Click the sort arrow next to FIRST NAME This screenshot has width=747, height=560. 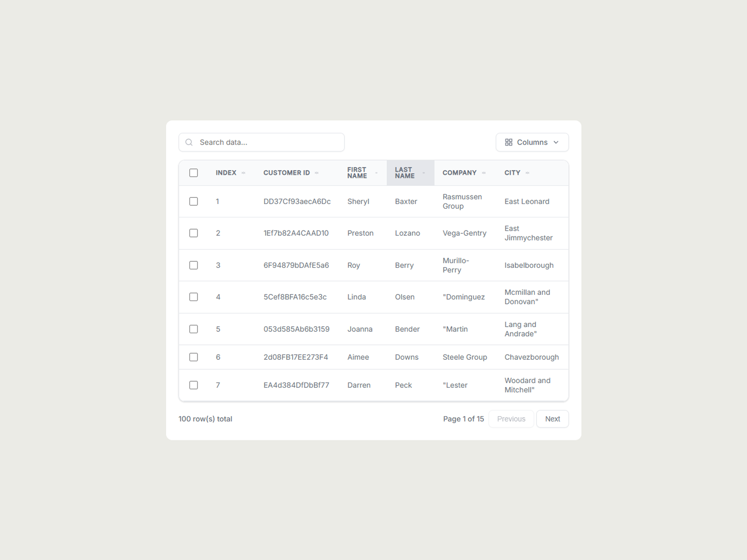click(376, 173)
